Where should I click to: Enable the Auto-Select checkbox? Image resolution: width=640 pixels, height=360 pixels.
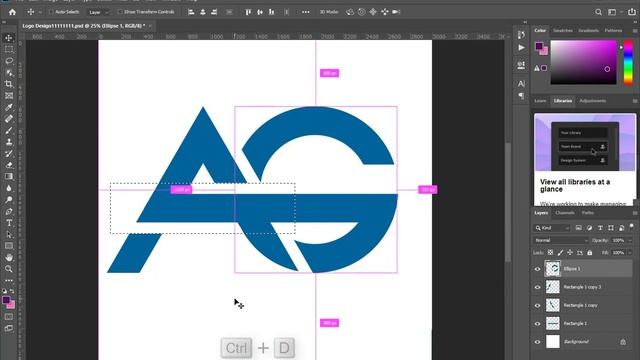pos(51,12)
